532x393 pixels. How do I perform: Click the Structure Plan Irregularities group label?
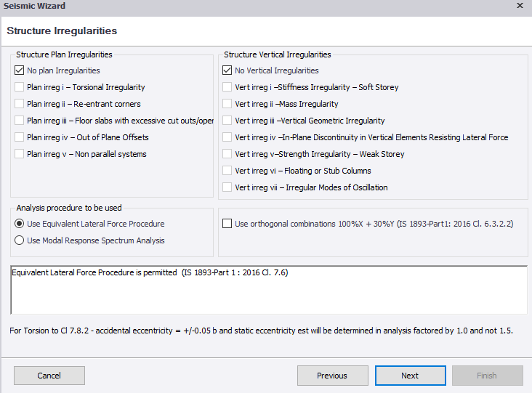pos(64,54)
